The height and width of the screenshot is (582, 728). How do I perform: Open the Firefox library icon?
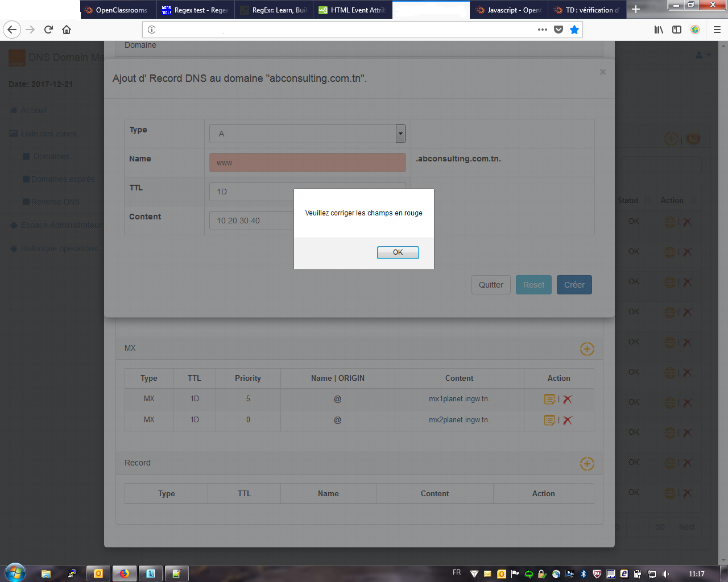pos(659,30)
